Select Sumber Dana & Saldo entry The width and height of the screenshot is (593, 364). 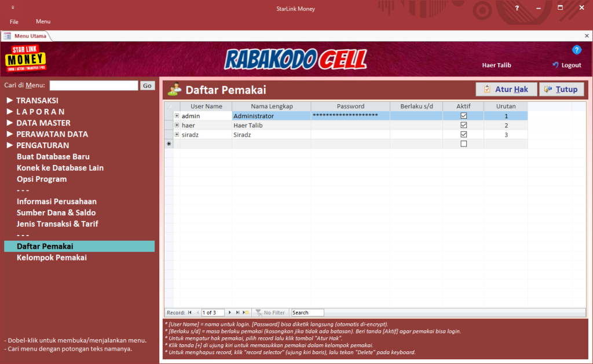click(56, 213)
